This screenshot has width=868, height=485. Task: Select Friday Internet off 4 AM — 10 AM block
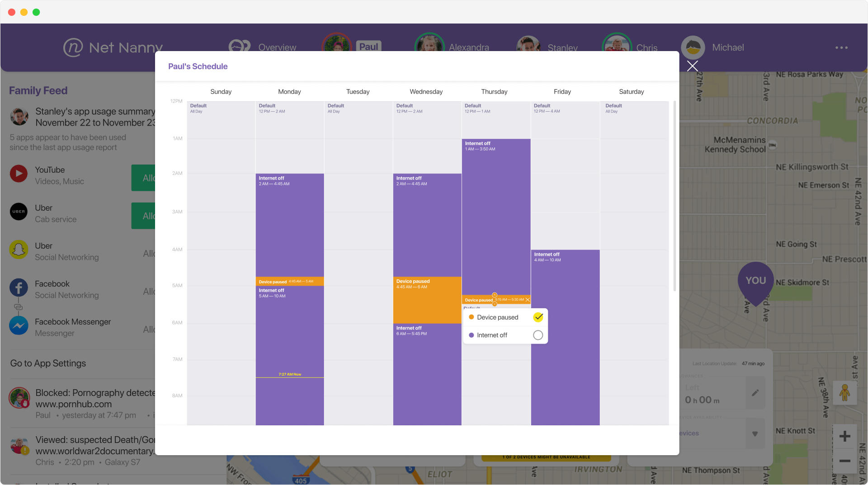click(x=565, y=337)
